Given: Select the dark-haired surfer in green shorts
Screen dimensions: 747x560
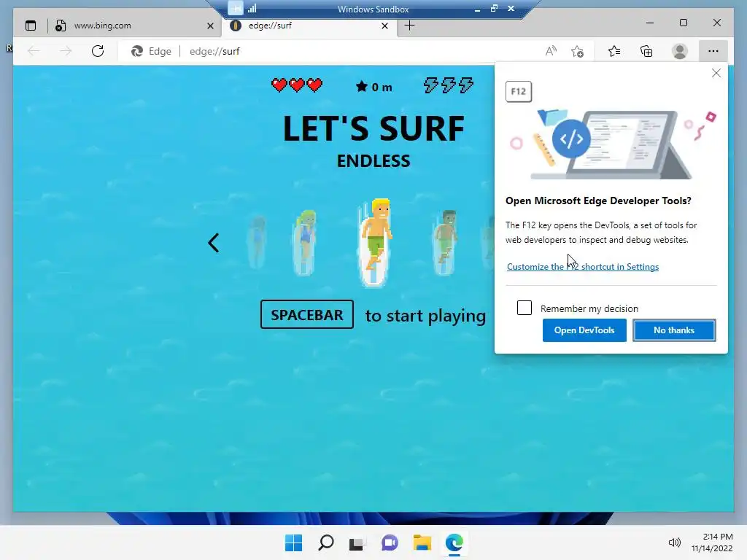Looking at the screenshot, I should (x=445, y=243).
